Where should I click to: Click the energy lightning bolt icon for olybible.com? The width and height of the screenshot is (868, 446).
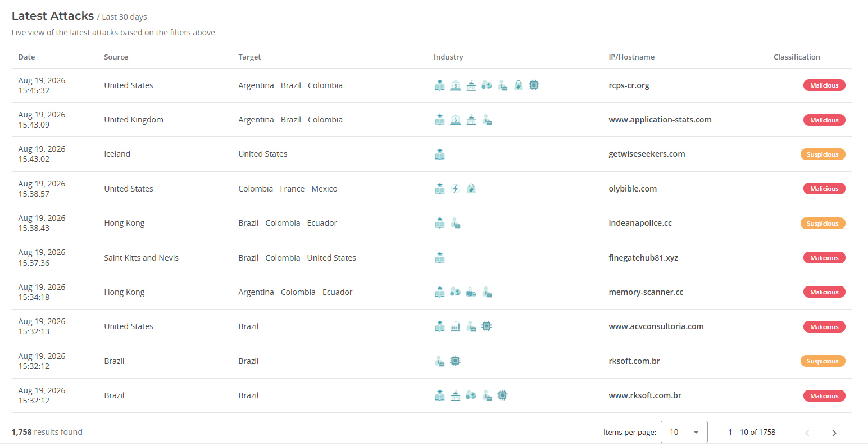tap(456, 189)
